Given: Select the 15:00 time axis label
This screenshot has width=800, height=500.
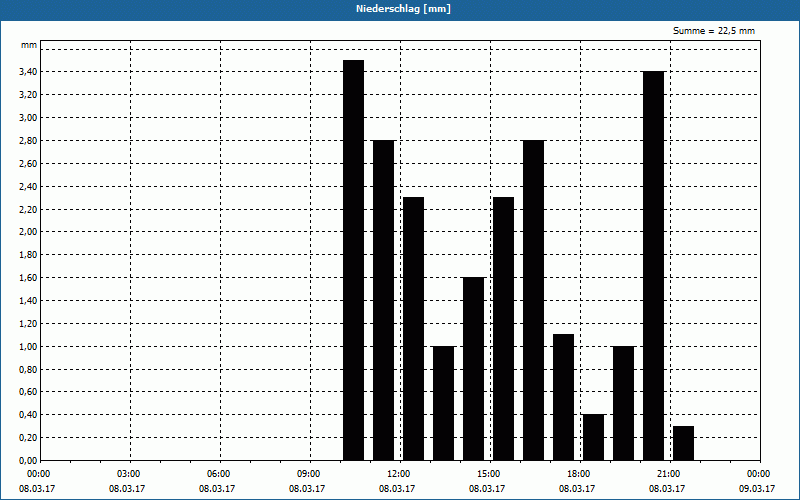Looking at the screenshot, I should point(488,474).
